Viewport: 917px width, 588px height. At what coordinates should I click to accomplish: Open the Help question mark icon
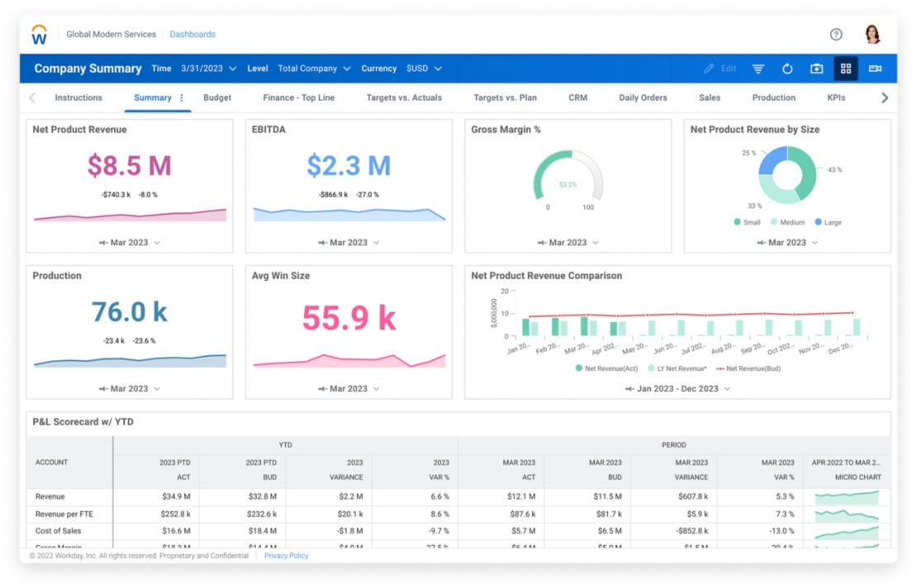click(836, 34)
